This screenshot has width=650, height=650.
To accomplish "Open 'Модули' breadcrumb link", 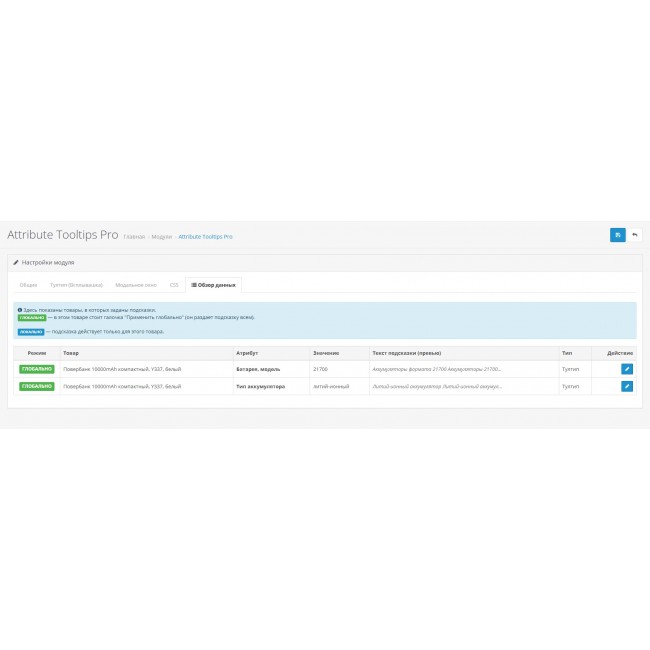I will pyautogui.click(x=161, y=237).
